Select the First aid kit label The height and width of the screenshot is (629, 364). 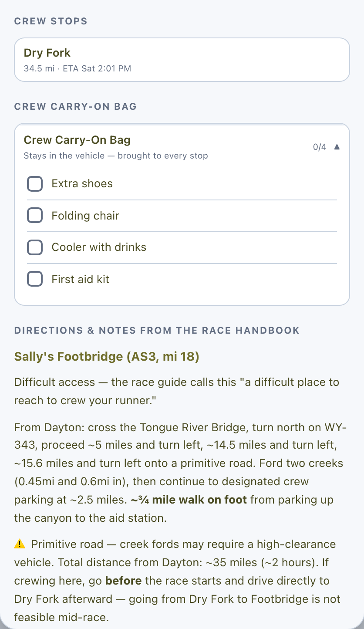[81, 279]
